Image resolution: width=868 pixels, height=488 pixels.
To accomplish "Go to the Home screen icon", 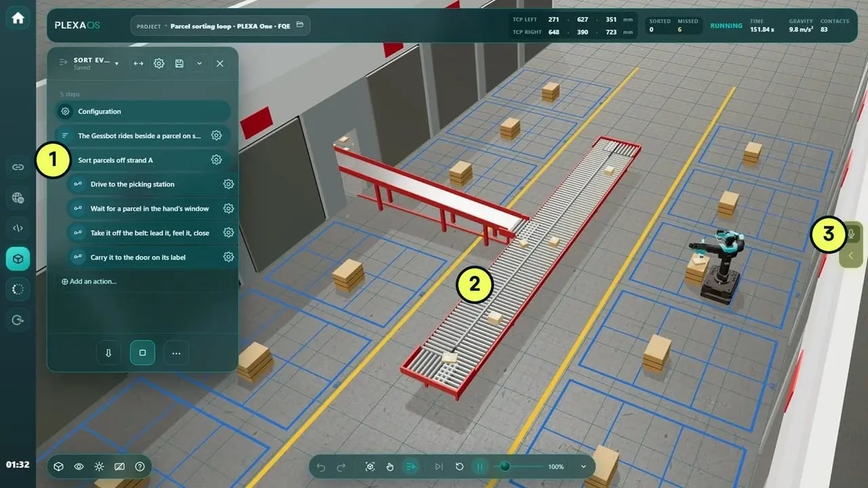I will point(18,18).
